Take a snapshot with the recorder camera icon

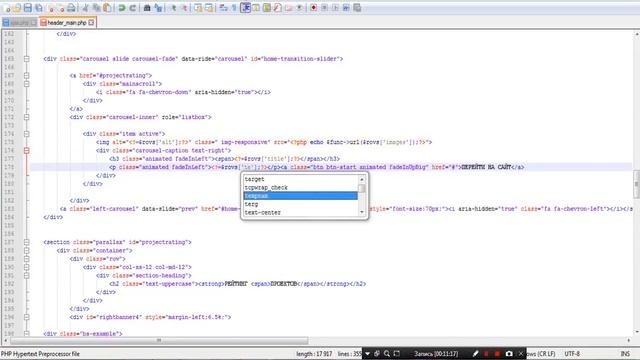coord(509,353)
